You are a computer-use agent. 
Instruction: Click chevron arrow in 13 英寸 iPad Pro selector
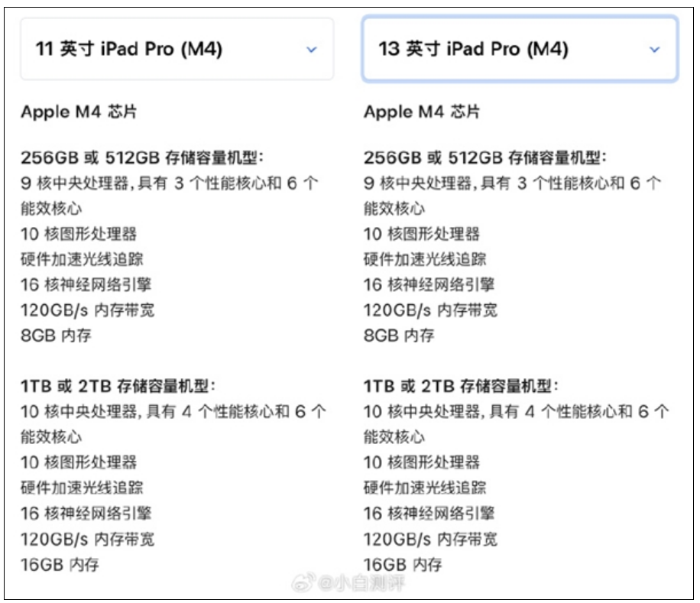654,50
